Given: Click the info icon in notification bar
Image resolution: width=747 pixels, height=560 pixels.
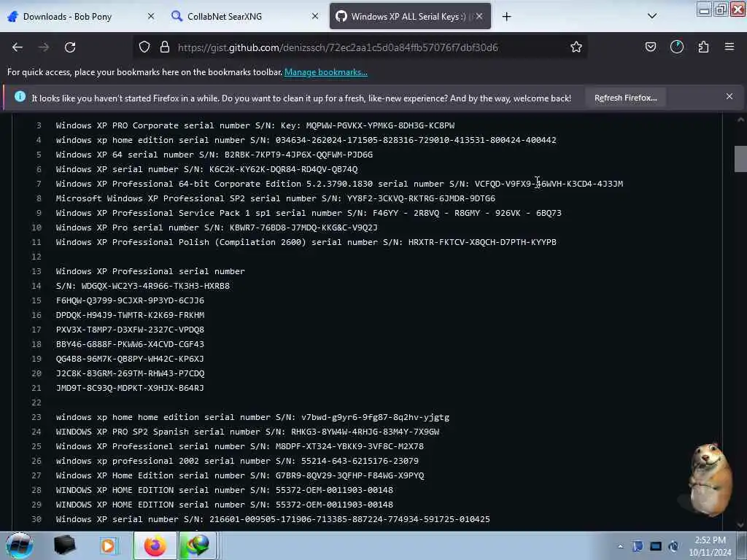Looking at the screenshot, I should (x=20, y=97).
